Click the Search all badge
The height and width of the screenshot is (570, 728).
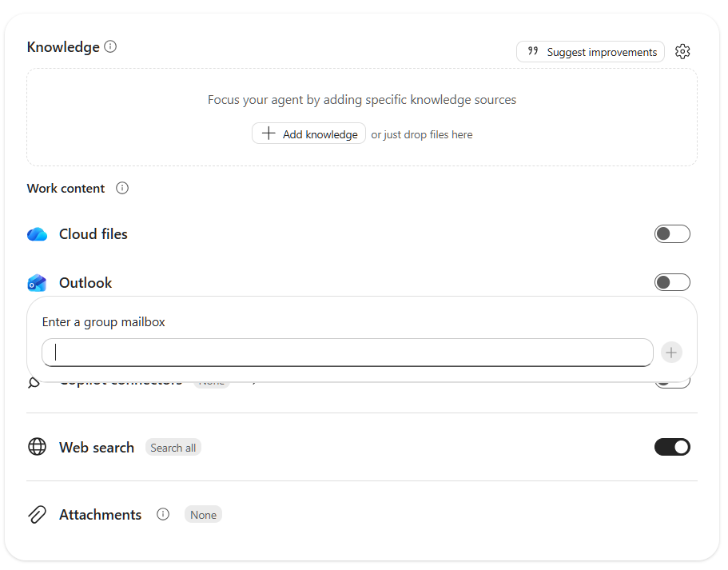[173, 448]
